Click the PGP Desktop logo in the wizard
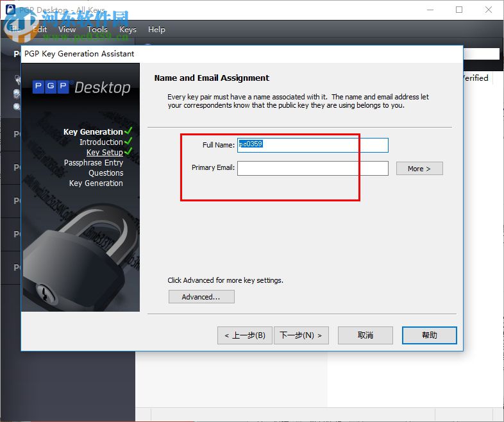 pyautogui.click(x=81, y=87)
